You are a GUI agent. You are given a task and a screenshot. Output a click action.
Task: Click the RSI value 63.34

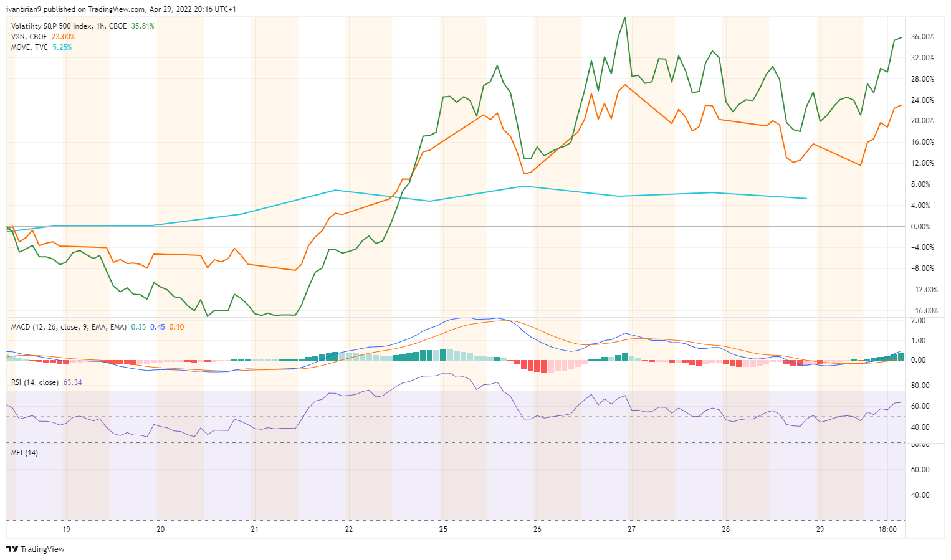click(x=73, y=382)
